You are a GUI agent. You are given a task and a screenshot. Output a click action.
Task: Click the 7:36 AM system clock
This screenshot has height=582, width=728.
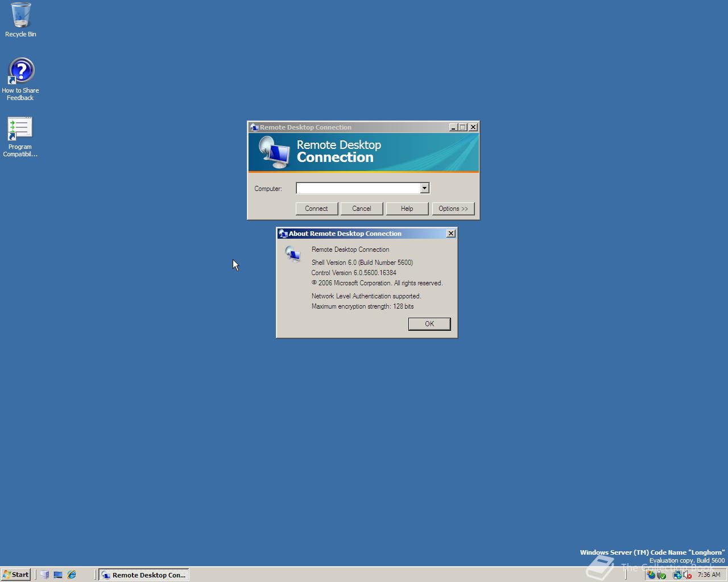click(x=709, y=575)
